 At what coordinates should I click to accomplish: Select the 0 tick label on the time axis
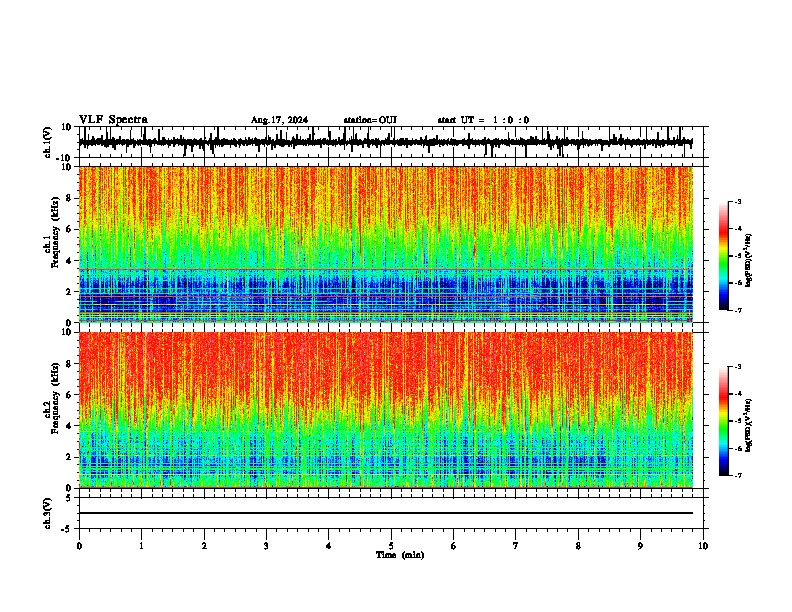pyautogui.click(x=79, y=546)
